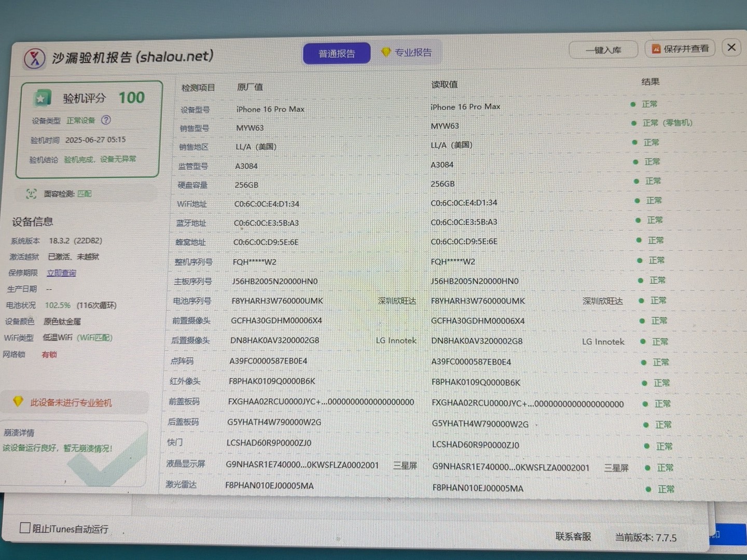Screen dimensions: 747x560
Task: Click the save icon in 保存并查看
Action: pyautogui.click(x=656, y=49)
